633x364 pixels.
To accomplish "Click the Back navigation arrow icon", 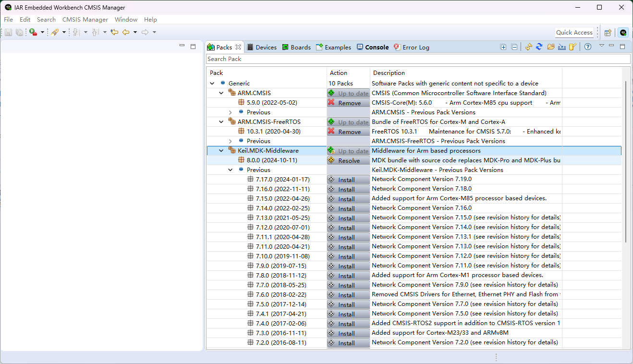I will pyautogui.click(x=126, y=32).
